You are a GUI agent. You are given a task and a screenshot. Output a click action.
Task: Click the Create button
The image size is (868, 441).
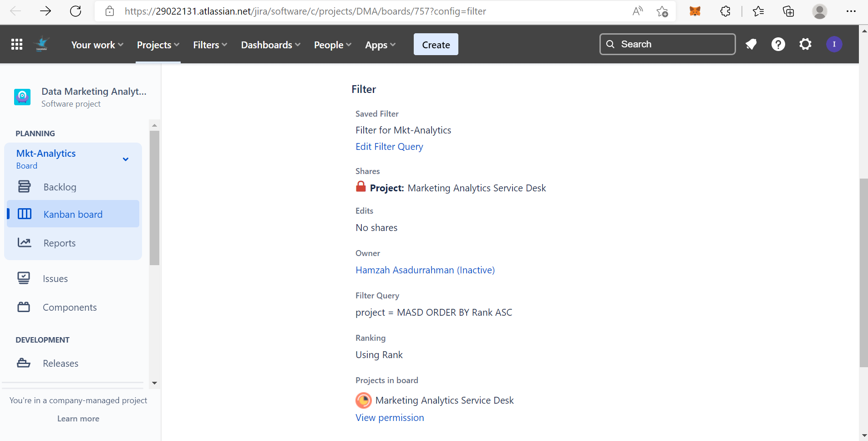(x=435, y=44)
